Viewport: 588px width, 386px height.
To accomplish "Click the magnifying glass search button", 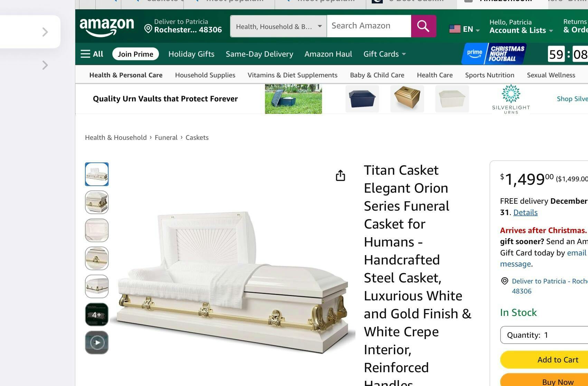I will coord(423,26).
